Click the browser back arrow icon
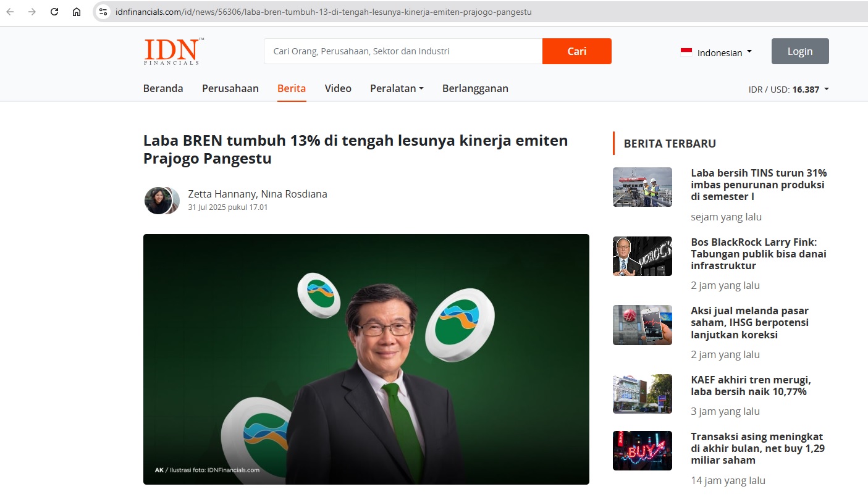This screenshot has width=868, height=497. click(x=11, y=12)
